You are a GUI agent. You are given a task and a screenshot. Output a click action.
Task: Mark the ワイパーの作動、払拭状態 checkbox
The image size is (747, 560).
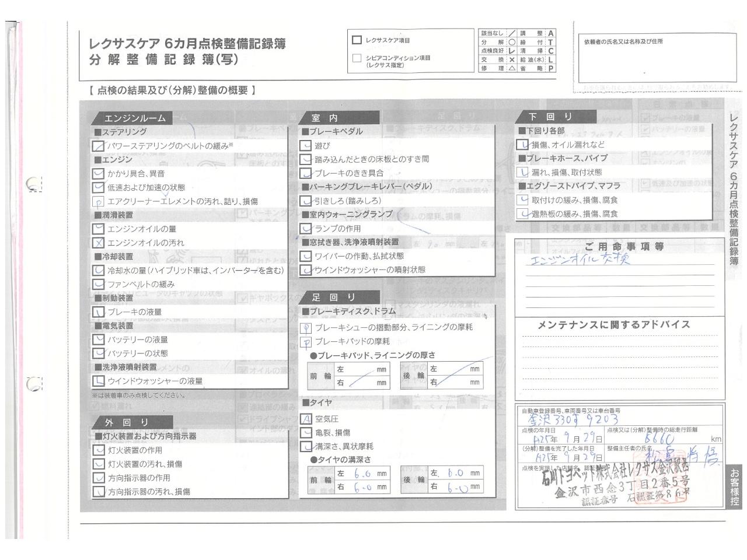(306, 256)
